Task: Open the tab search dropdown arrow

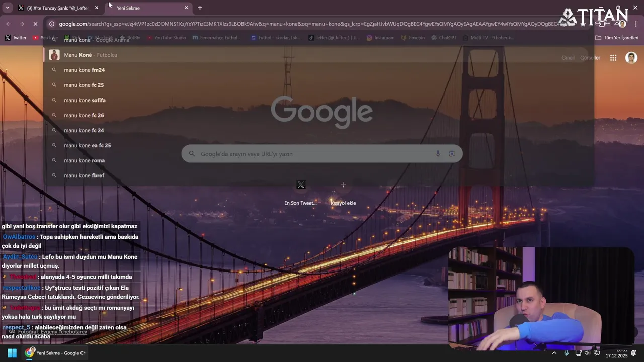Action: click(7, 8)
